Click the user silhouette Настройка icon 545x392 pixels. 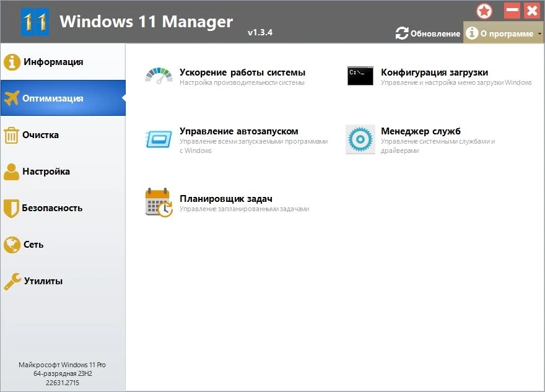pos(12,172)
